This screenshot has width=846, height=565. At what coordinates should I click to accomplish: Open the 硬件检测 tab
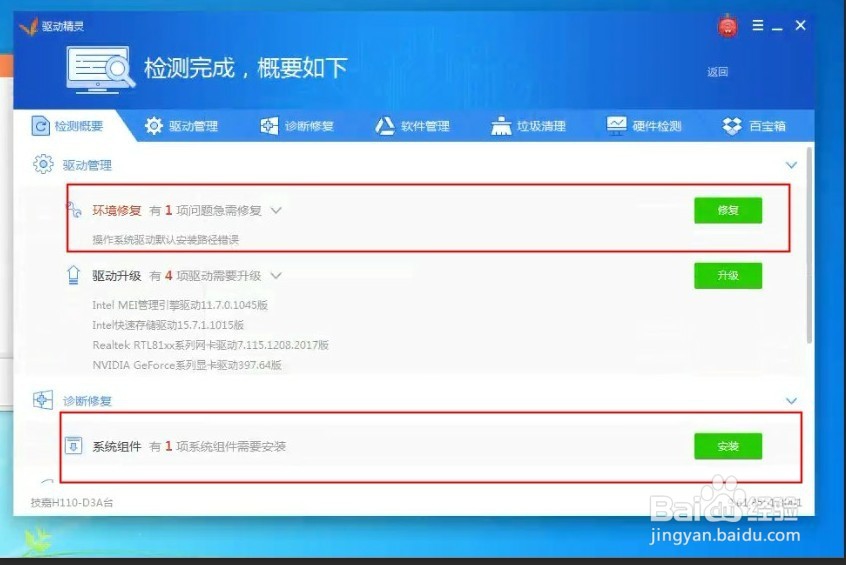(x=644, y=126)
